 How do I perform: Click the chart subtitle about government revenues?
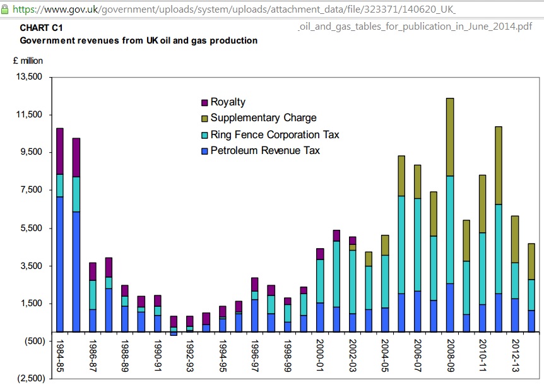(x=138, y=40)
